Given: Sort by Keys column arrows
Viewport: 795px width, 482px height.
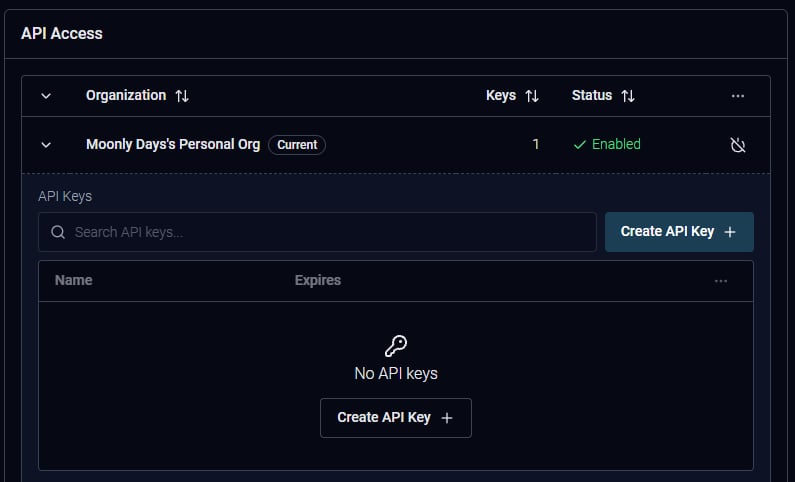Looking at the screenshot, I should [x=532, y=96].
